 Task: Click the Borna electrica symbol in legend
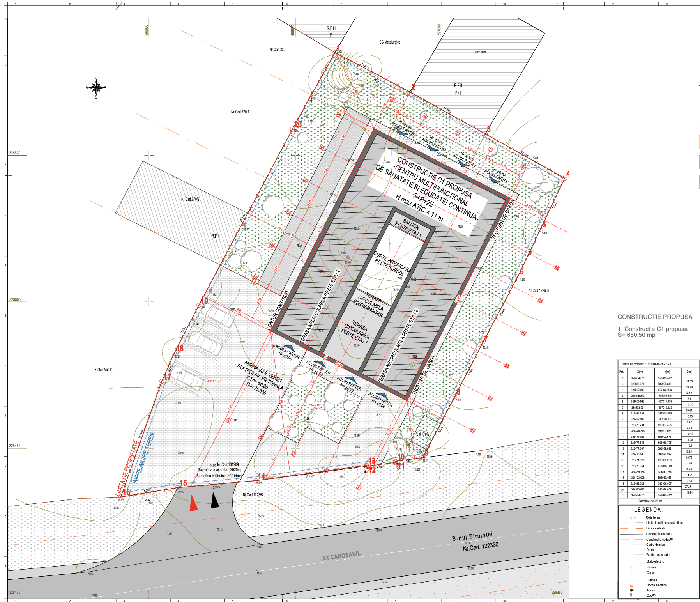coord(631,585)
